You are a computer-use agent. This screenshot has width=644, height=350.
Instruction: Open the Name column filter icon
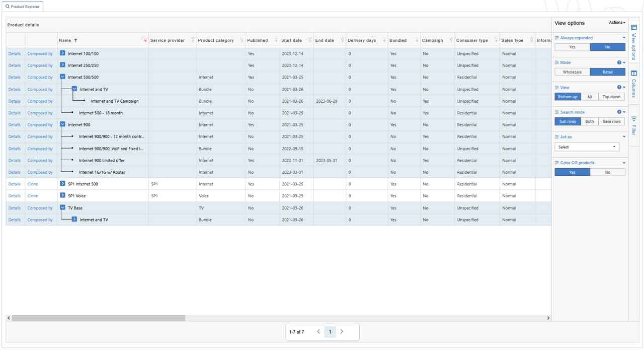coord(145,40)
